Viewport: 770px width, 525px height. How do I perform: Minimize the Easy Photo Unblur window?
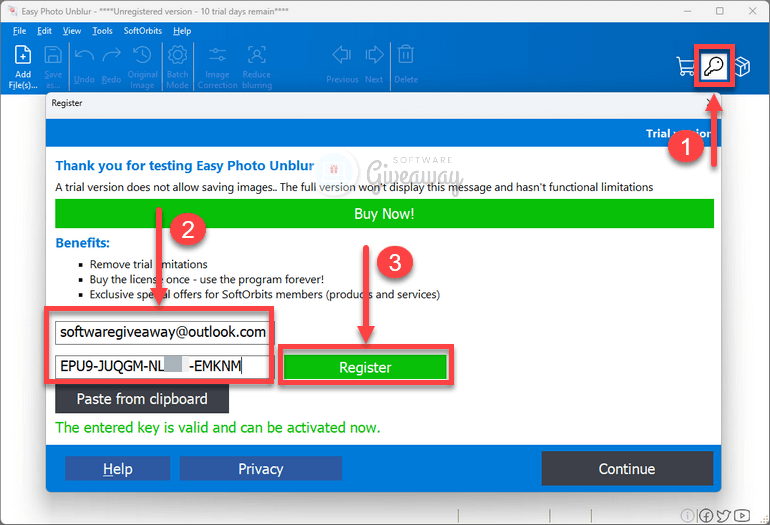pyautogui.click(x=688, y=11)
